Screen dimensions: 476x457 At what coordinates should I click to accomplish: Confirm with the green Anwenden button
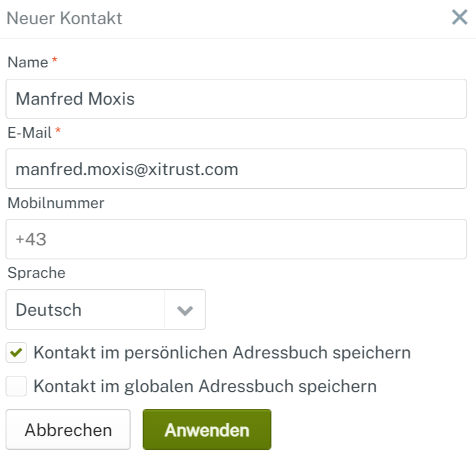(207, 430)
